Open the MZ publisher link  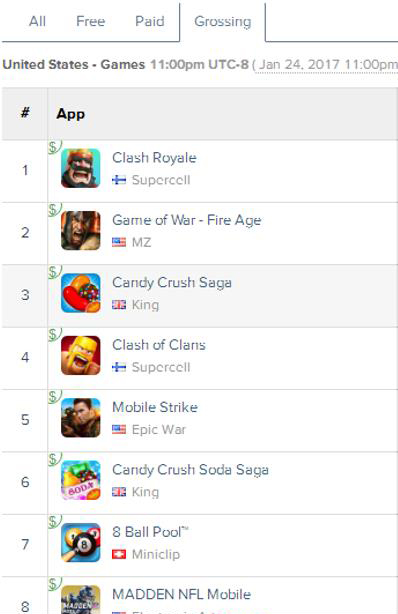141,242
